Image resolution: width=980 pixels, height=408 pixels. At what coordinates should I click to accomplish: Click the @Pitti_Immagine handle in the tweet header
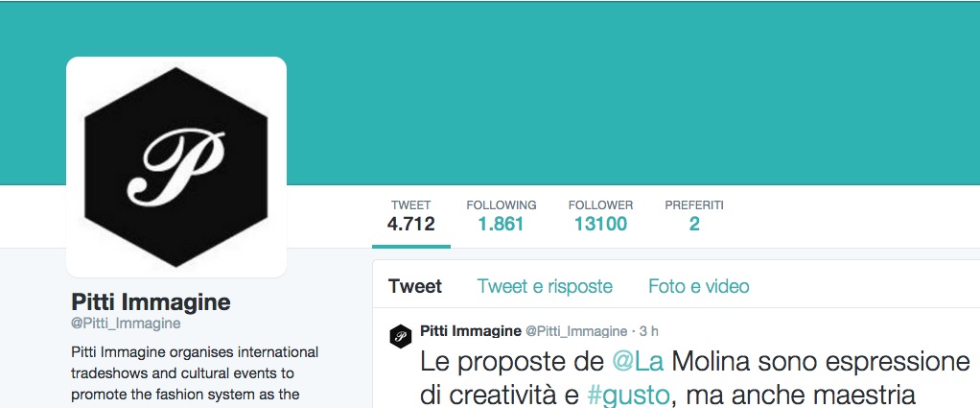576,331
